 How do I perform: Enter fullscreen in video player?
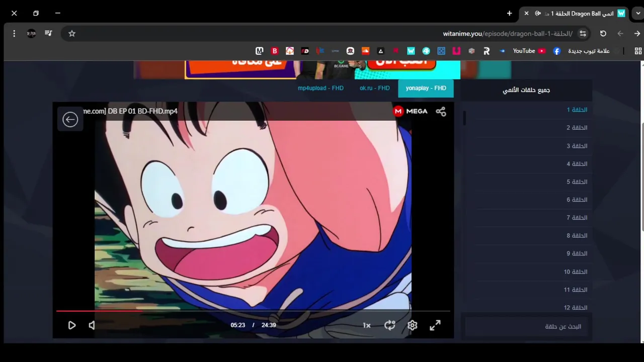[435, 325]
